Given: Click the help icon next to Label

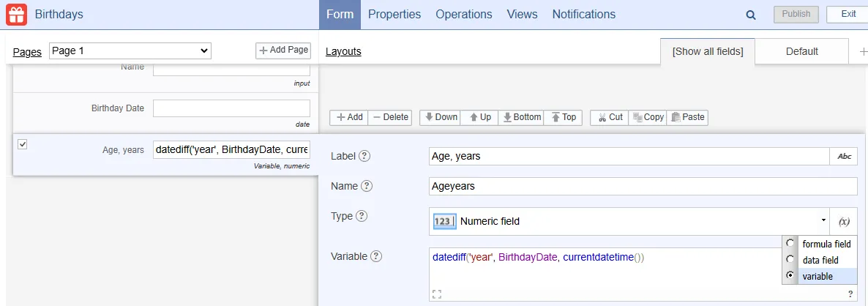Looking at the screenshot, I should click(364, 156).
